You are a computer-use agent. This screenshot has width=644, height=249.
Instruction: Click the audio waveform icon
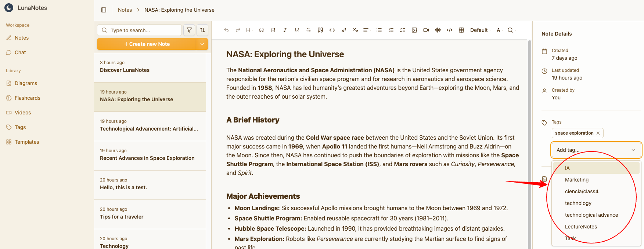click(438, 30)
